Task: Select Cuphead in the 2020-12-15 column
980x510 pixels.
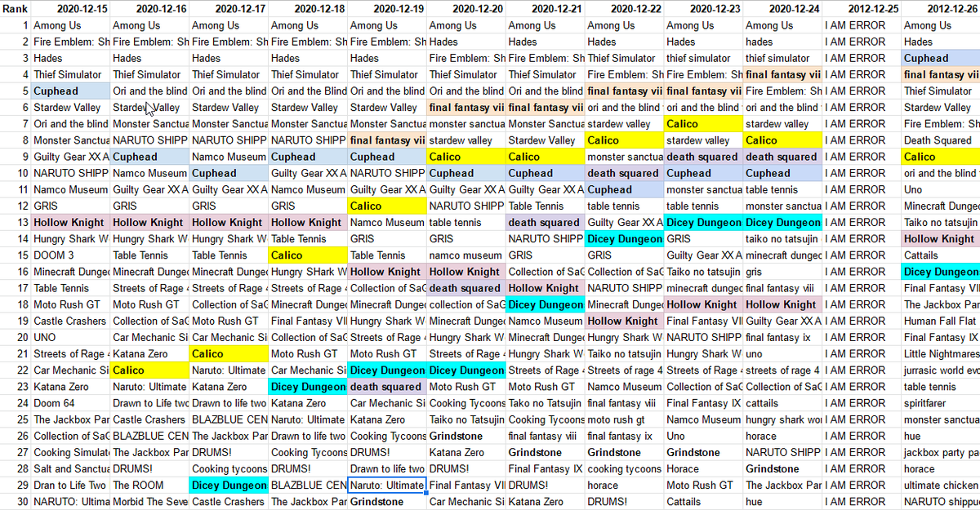Action: click(71, 91)
